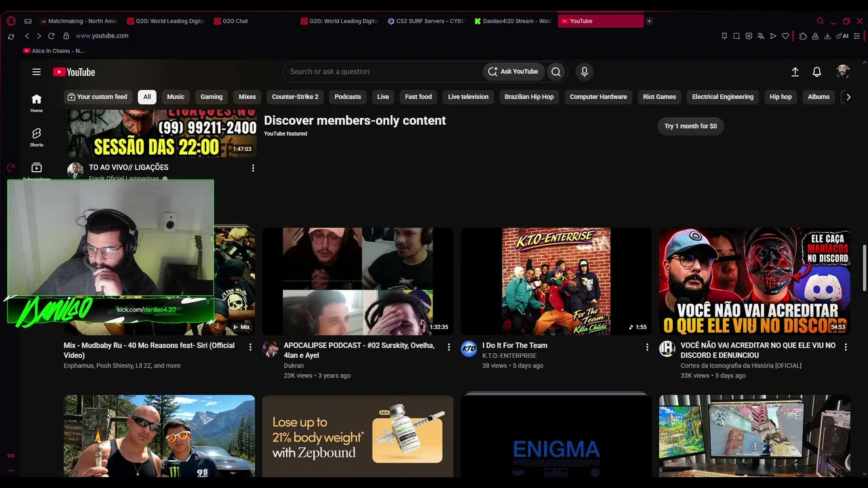Open a new browser tab
Screen dimensions: 868x488
(649, 21)
